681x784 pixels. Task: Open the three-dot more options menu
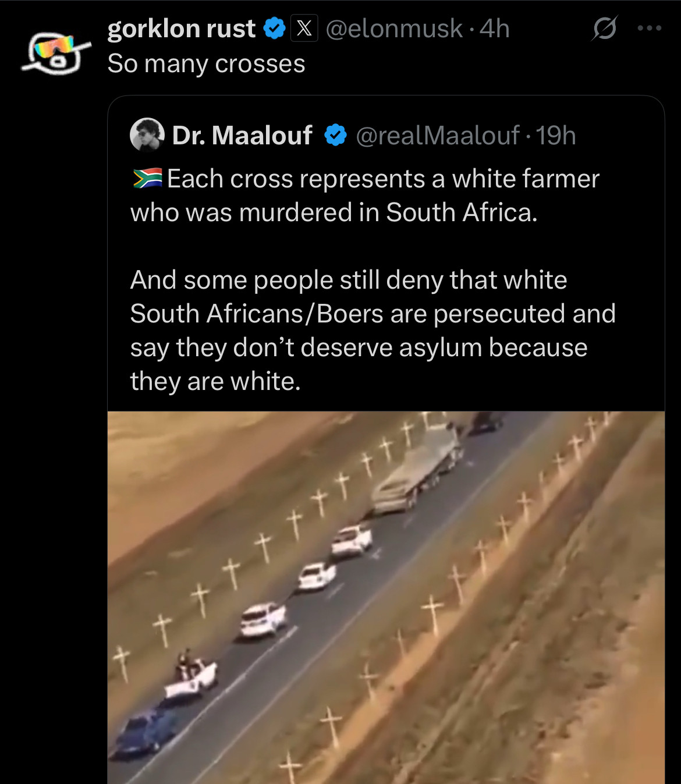(x=650, y=28)
